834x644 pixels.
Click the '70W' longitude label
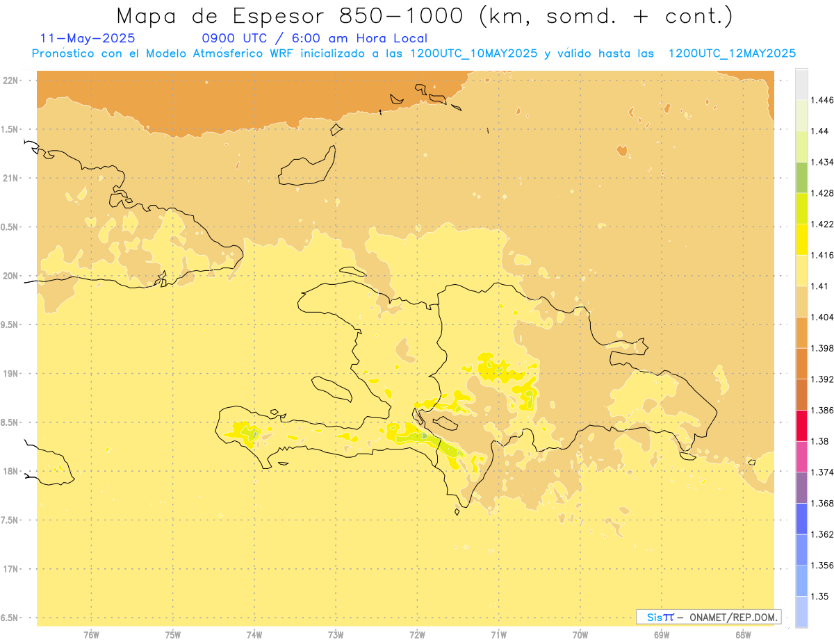pyautogui.click(x=580, y=634)
